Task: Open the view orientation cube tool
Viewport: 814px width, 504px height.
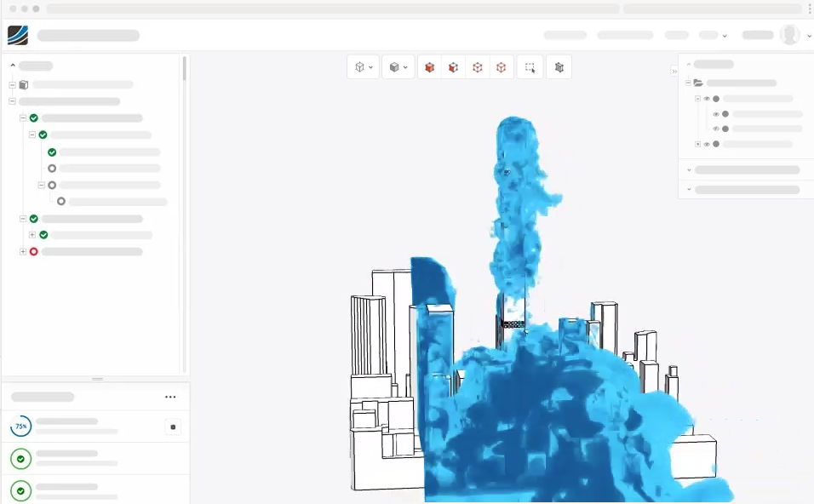Action: tap(358, 67)
